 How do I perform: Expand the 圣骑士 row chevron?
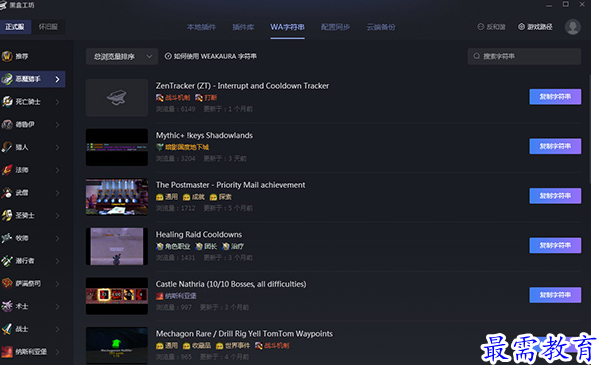[x=57, y=216]
